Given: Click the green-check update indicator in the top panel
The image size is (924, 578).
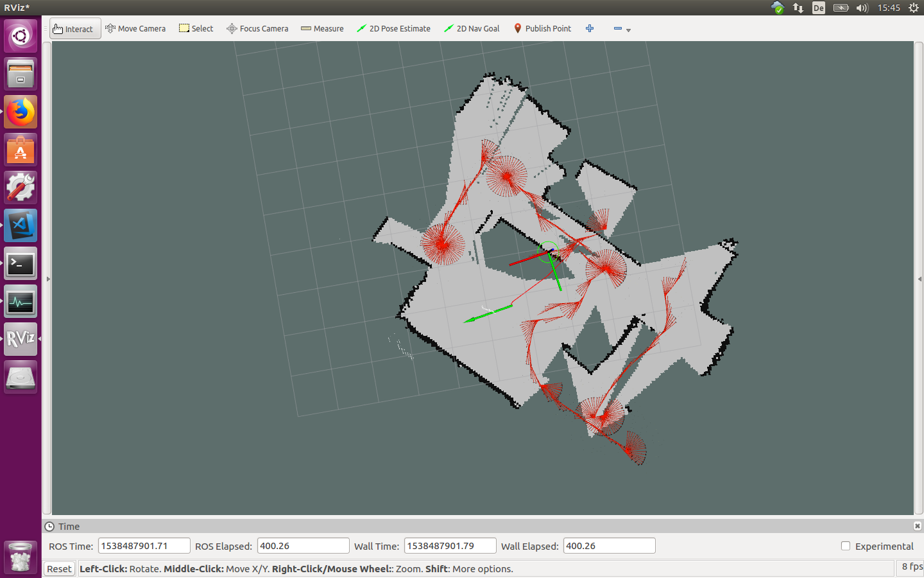Looking at the screenshot, I should [x=778, y=8].
